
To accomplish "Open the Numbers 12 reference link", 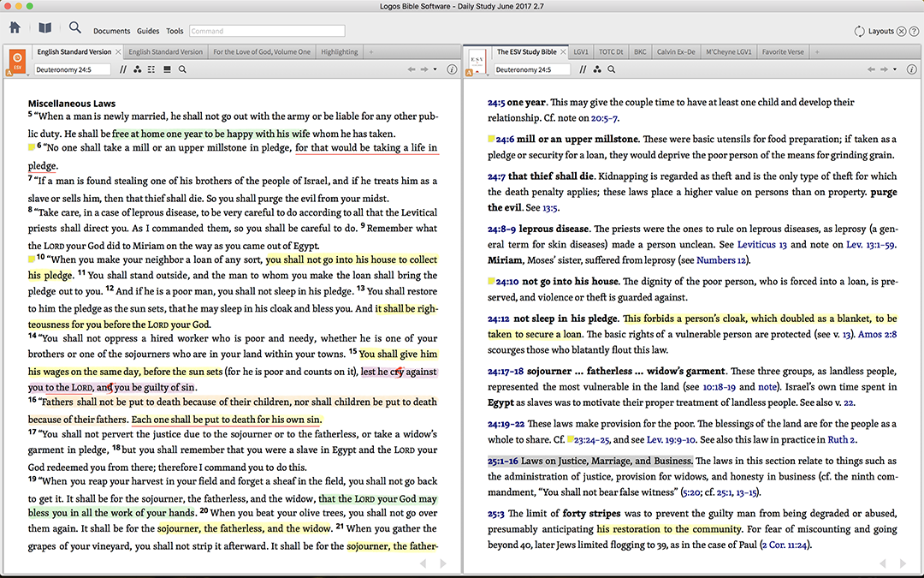I will 720,260.
